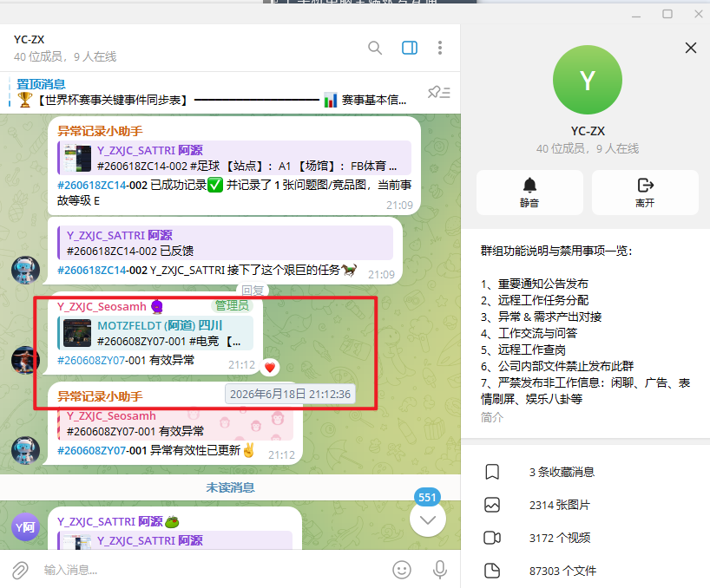The height and width of the screenshot is (588, 710).
Task: Click the 未读消息 unread divider
Action: pyautogui.click(x=230, y=487)
